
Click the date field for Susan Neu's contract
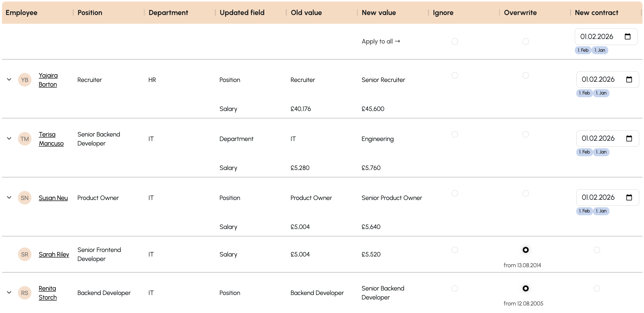click(598, 197)
